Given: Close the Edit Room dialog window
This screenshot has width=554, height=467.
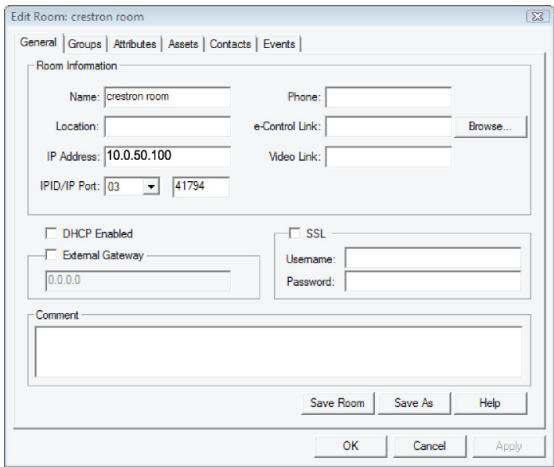Looking at the screenshot, I should pos(537,17).
